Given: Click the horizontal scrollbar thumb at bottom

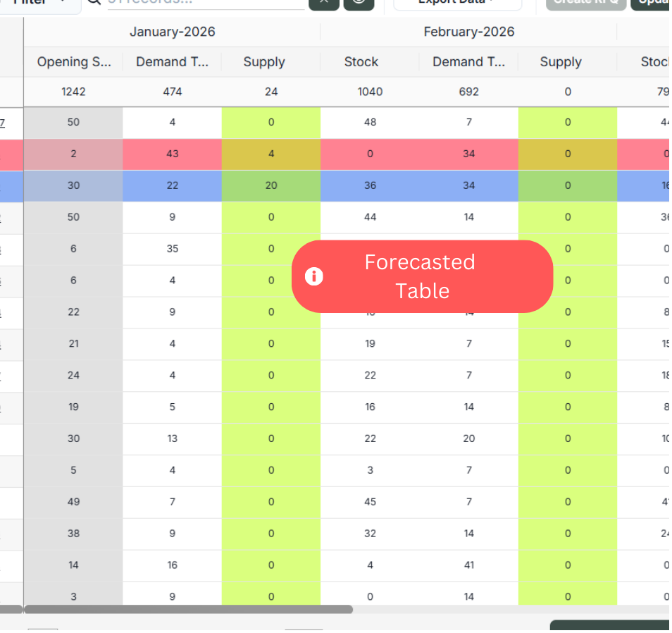Looking at the screenshot, I should coord(188,609).
